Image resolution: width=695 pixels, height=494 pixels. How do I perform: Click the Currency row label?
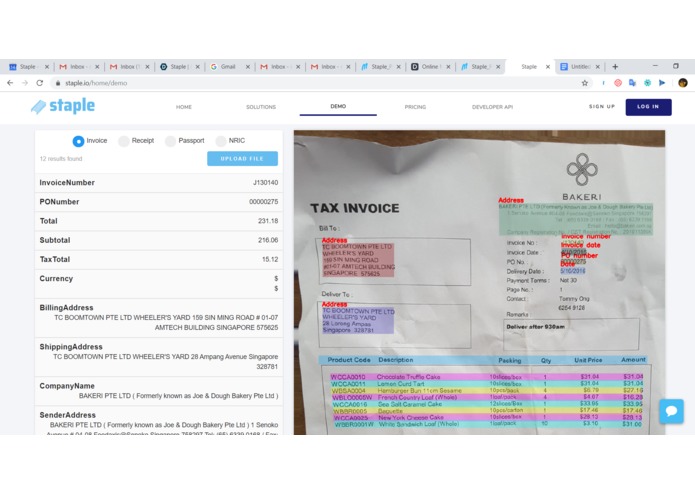[56, 279]
